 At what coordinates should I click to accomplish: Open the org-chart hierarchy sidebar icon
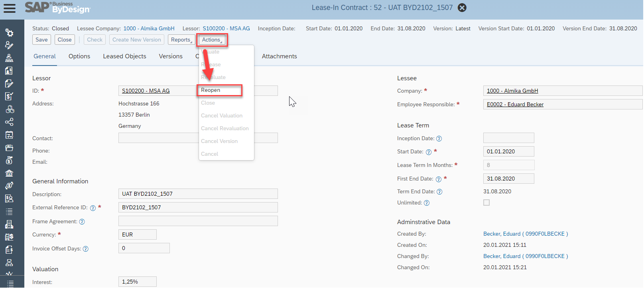pos(9,262)
